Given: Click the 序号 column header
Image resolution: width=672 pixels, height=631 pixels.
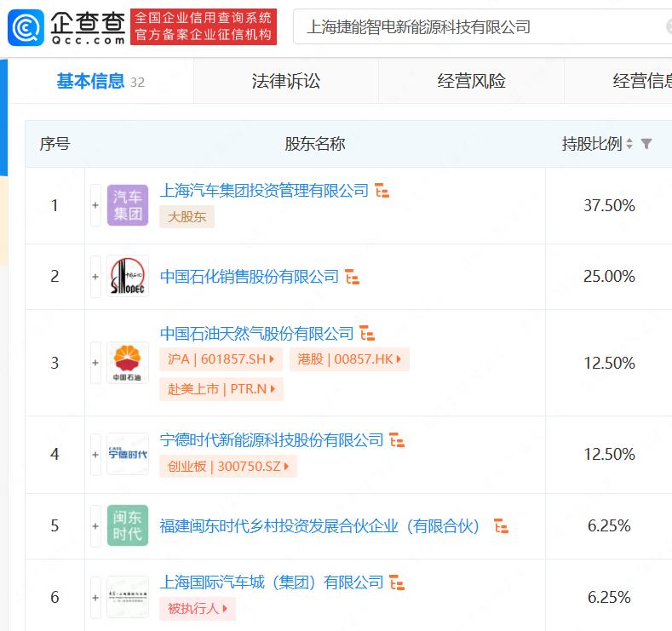Looking at the screenshot, I should pyautogui.click(x=55, y=144).
